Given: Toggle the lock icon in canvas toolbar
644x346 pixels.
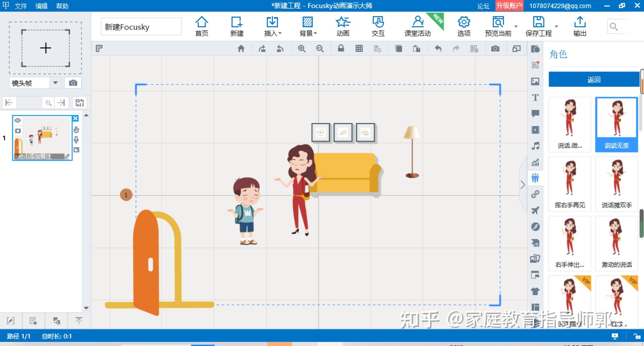Looking at the screenshot, I should pyautogui.click(x=341, y=49).
